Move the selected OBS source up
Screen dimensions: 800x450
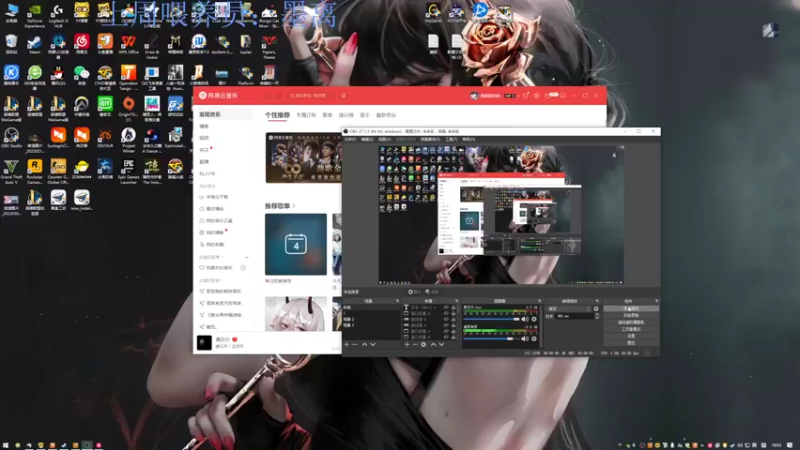(x=433, y=344)
